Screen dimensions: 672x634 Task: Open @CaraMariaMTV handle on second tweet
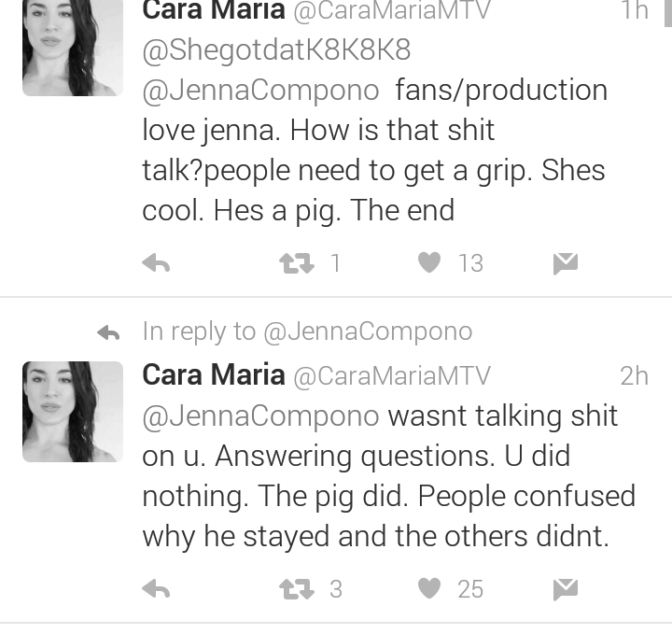392,376
